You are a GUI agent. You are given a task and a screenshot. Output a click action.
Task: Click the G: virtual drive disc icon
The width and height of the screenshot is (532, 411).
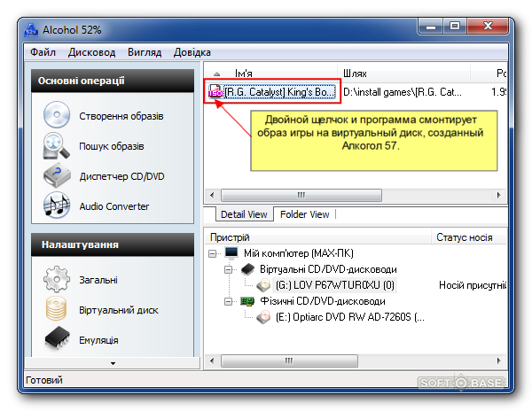click(263, 285)
